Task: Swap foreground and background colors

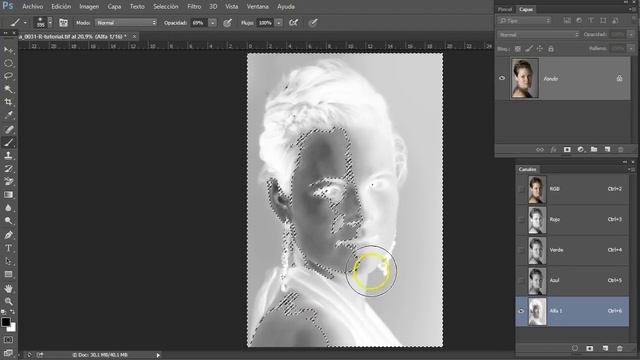Action: pyautogui.click(x=13, y=313)
